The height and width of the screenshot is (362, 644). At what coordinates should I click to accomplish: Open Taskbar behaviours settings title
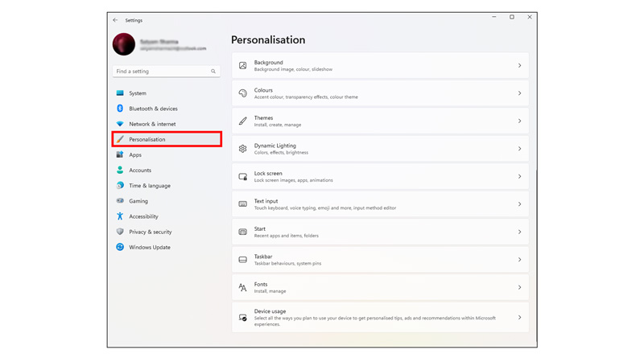(x=263, y=257)
